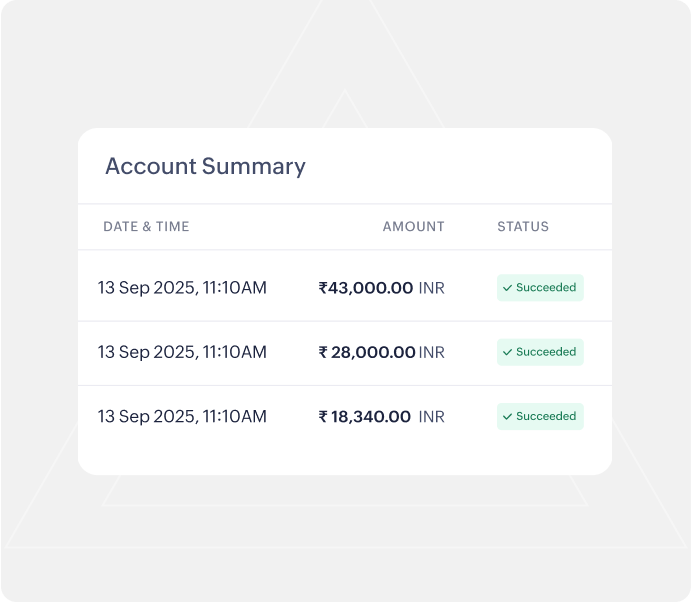The height and width of the screenshot is (602, 691).
Task: Sort by the STATUS column header
Action: pyautogui.click(x=523, y=227)
